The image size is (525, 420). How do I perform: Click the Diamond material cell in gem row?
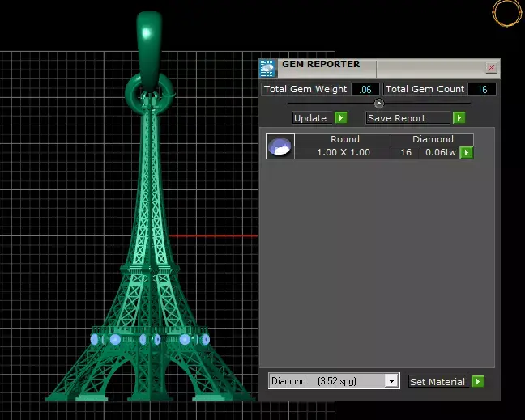click(x=433, y=139)
